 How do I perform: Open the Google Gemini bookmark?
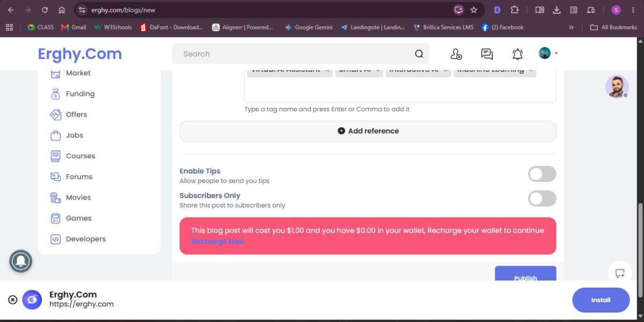tap(309, 27)
